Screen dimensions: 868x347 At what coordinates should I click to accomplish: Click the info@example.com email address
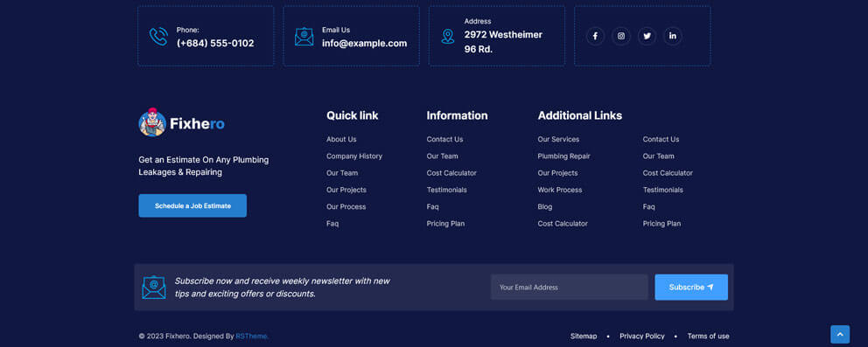coord(364,43)
